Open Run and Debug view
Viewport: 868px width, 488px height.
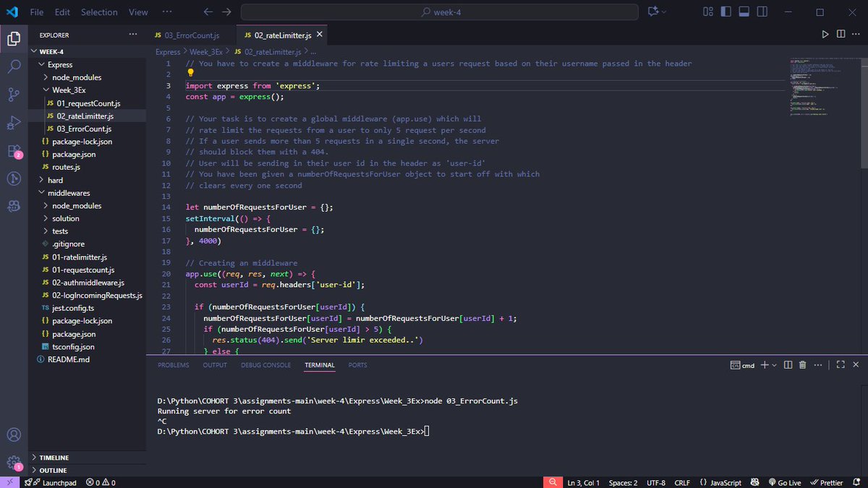point(14,122)
